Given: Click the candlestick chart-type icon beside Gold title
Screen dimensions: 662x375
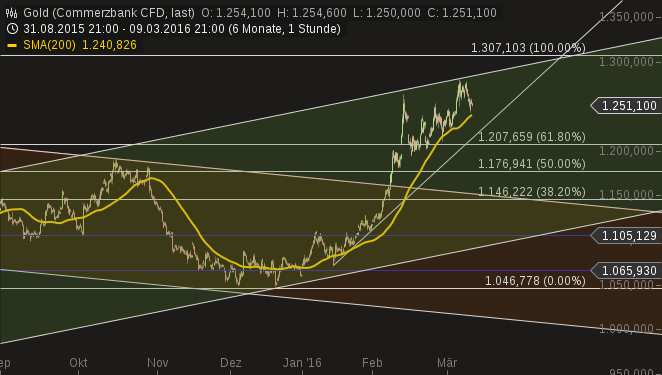Looking at the screenshot, I should pos(12,13).
